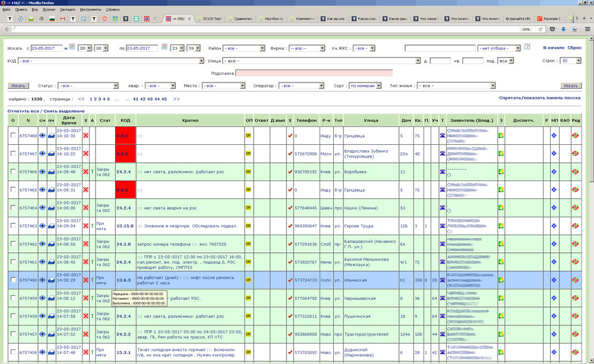Open the Строк rows-per-page dropdown
Viewport: 594px width, 364px height.
click(x=571, y=61)
